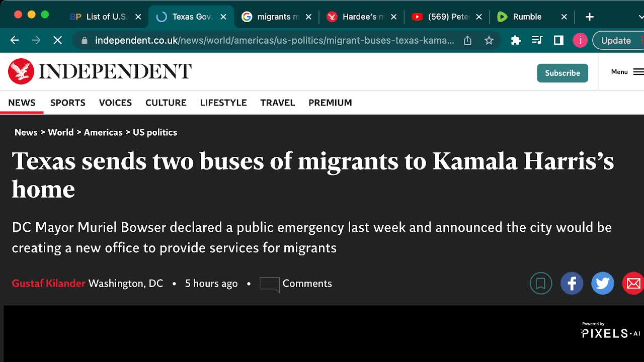Switch to the Rumble tab
The height and width of the screenshot is (362, 644).
click(527, 17)
